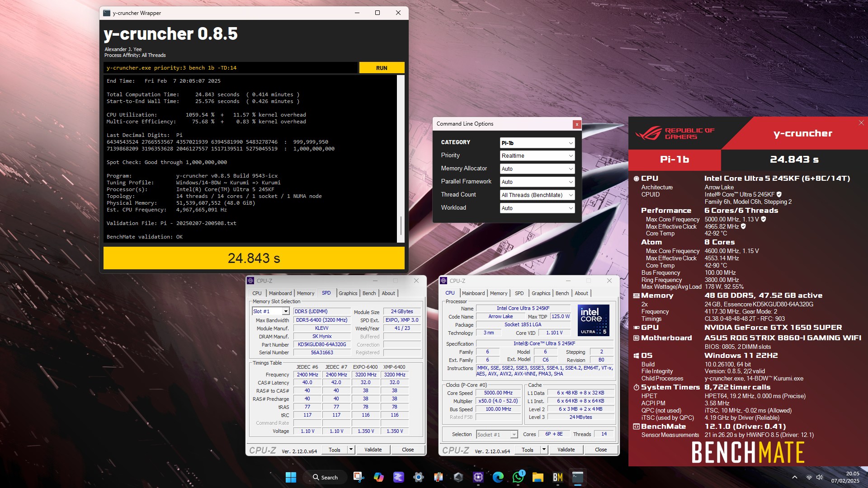Click the taskbar Search box
The width and height of the screenshot is (868, 488).
tap(326, 477)
